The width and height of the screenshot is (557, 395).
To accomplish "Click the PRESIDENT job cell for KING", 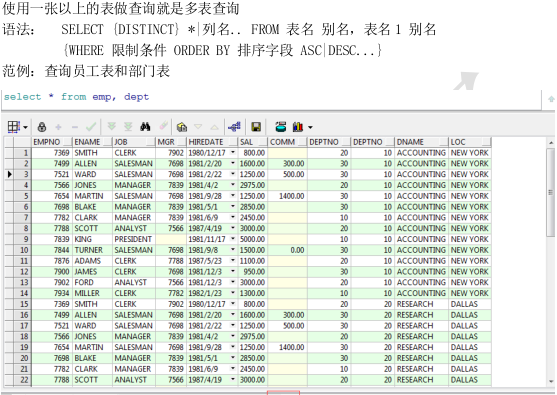I will click(x=134, y=239).
